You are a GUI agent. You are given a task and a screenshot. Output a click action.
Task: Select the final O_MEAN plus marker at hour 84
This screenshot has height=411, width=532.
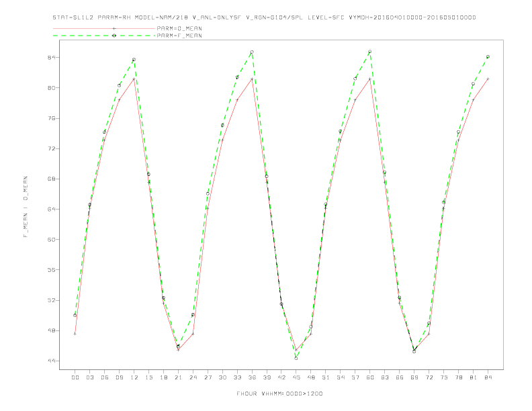(x=488, y=79)
